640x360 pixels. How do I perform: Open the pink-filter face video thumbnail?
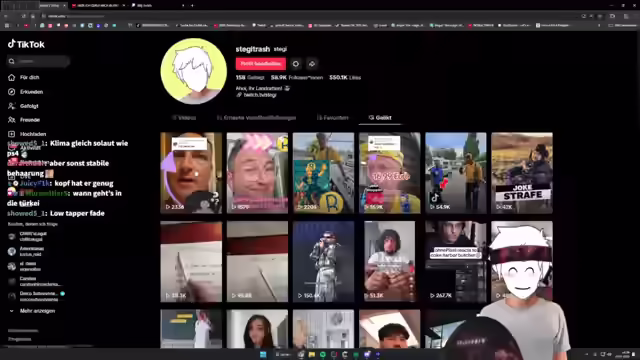pos(257,173)
